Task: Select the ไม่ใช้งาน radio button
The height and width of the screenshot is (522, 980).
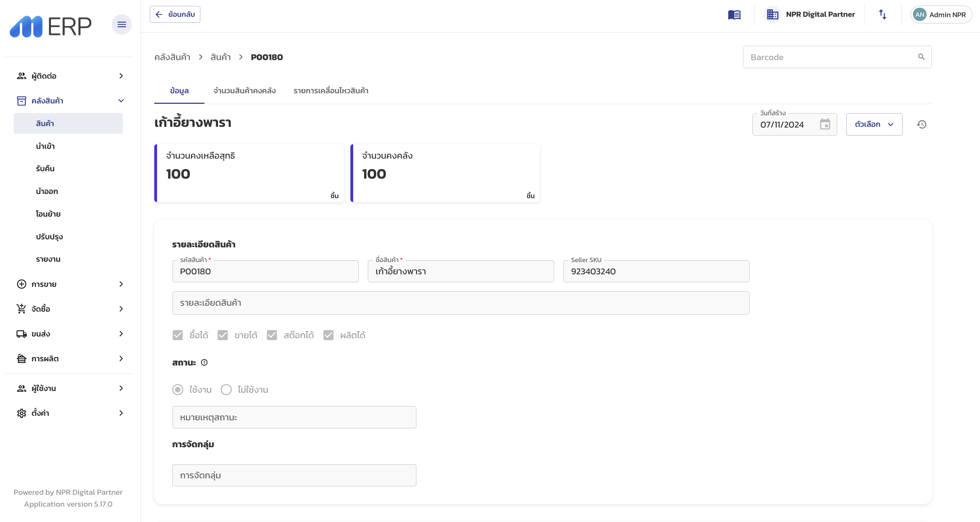Action: tap(226, 390)
